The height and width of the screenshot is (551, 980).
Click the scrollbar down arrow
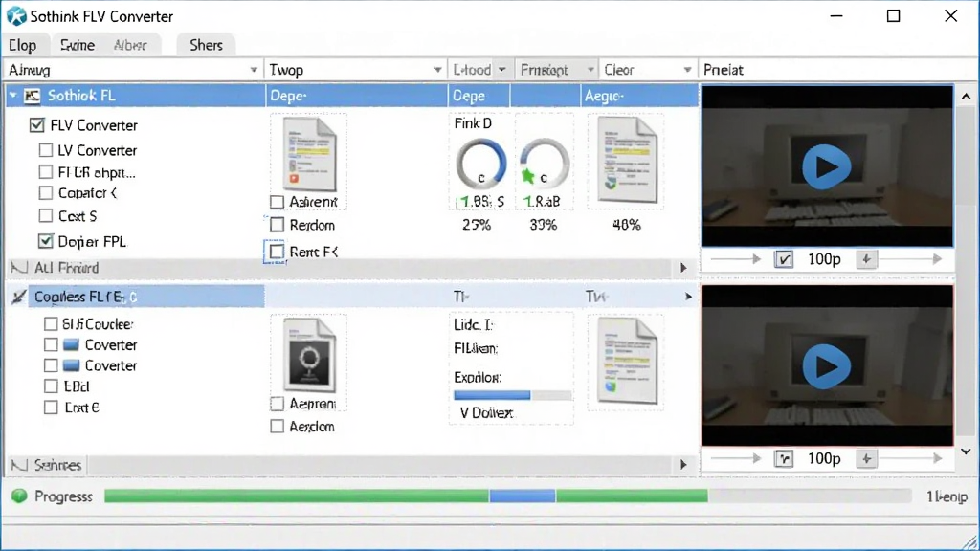(966, 452)
